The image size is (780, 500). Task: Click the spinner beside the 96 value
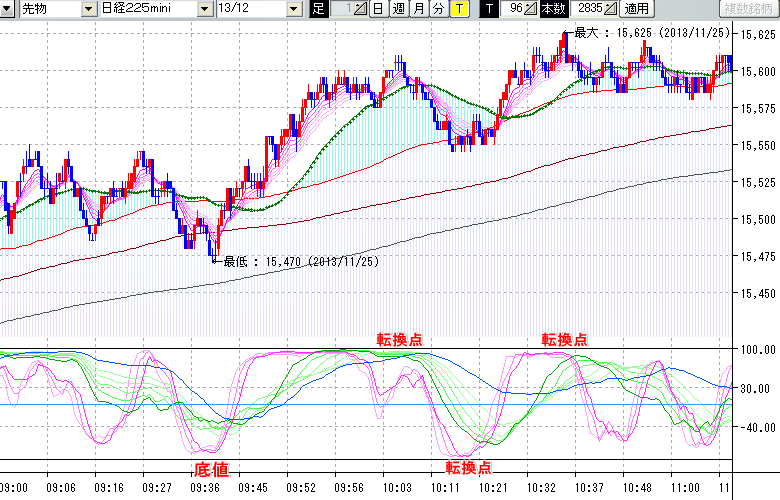pos(530,9)
